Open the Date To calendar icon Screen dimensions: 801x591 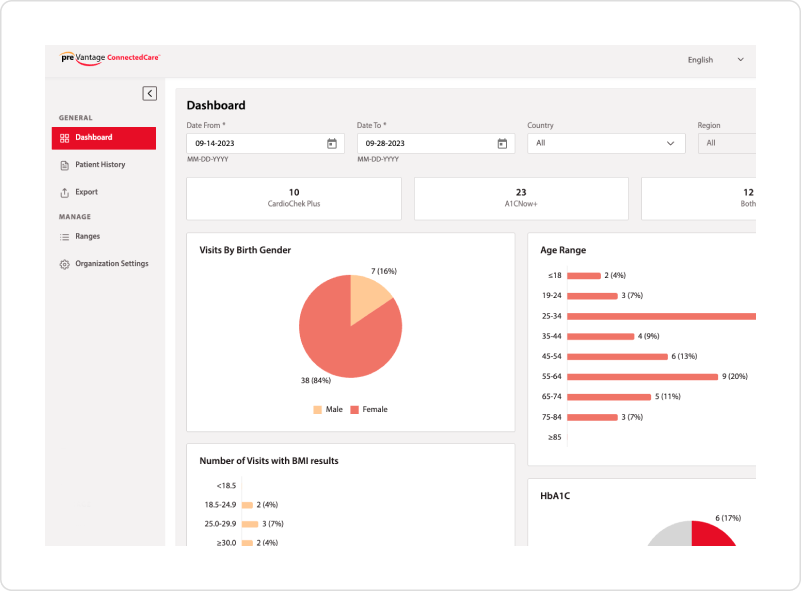pyautogui.click(x=501, y=143)
